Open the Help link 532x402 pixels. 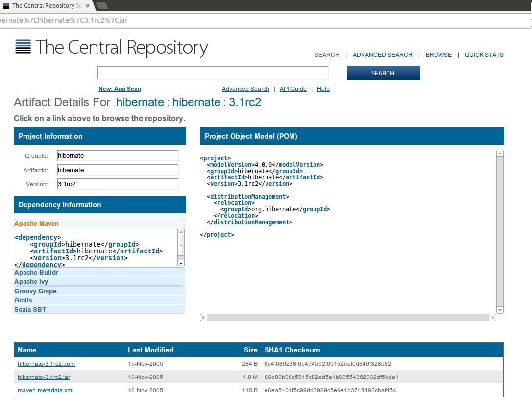[323, 89]
